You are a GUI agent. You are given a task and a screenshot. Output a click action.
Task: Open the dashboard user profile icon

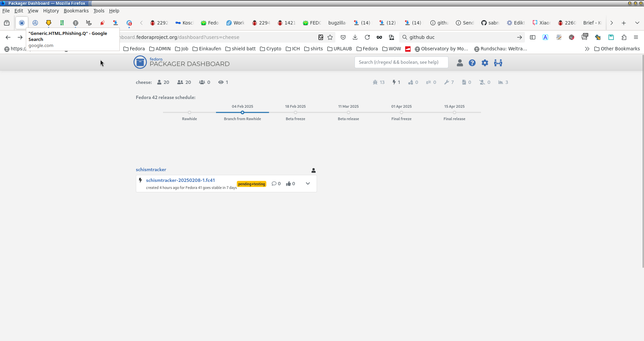(x=460, y=63)
